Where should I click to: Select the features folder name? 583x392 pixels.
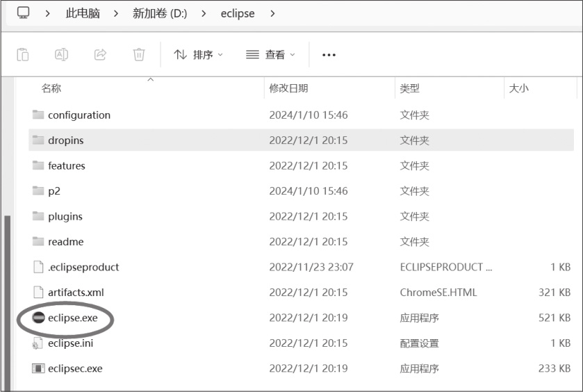click(67, 165)
